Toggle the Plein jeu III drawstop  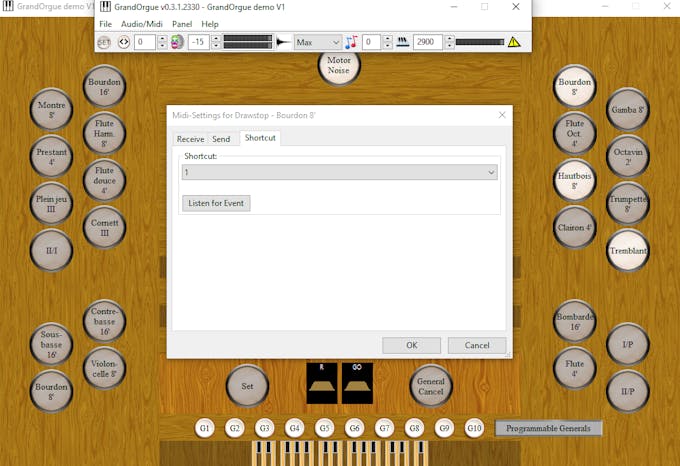pyautogui.click(x=51, y=204)
